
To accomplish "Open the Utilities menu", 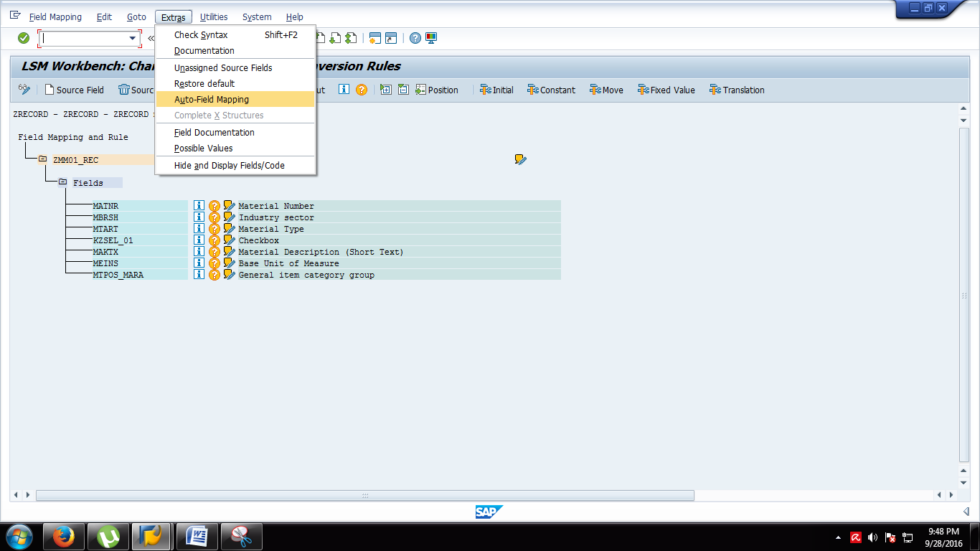I will pyautogui.click(x=214, y=17).
